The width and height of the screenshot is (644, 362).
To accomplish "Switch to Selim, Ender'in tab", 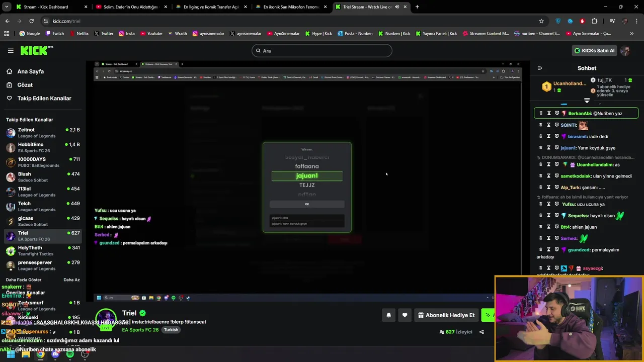I will 131,7.
